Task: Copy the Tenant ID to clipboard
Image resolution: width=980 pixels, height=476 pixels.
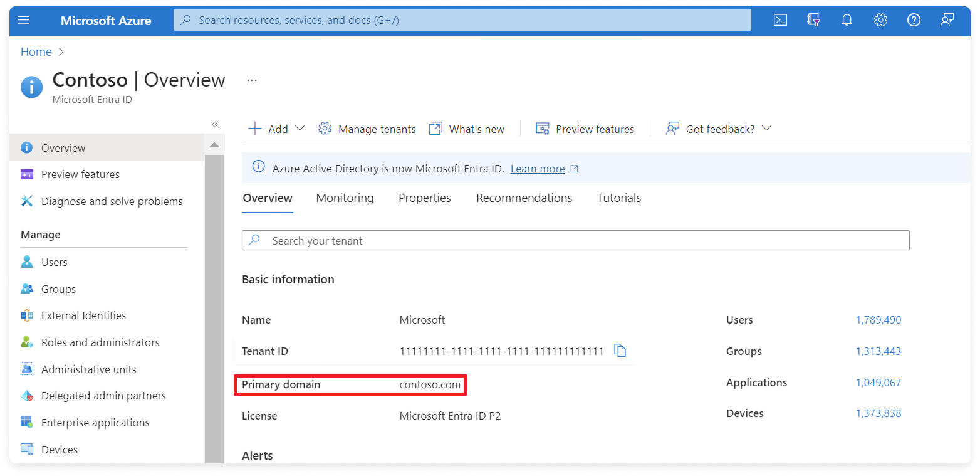Action: pyautogui.click(x=620, y=351)
